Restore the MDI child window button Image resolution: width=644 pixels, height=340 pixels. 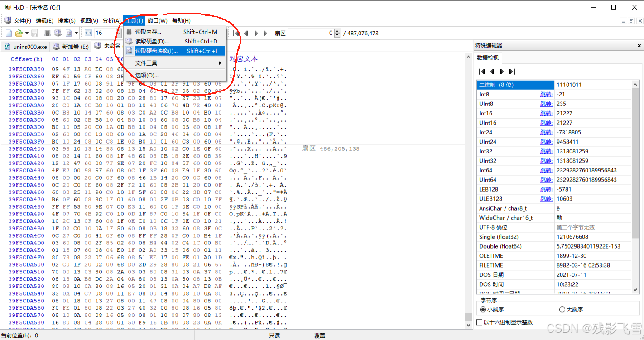coord(631,21)
